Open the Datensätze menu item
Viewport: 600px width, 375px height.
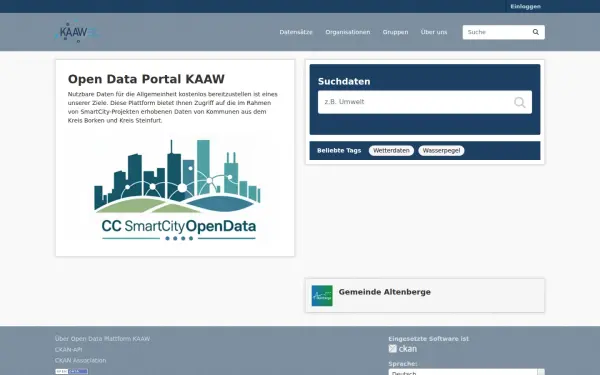point(296,32)
